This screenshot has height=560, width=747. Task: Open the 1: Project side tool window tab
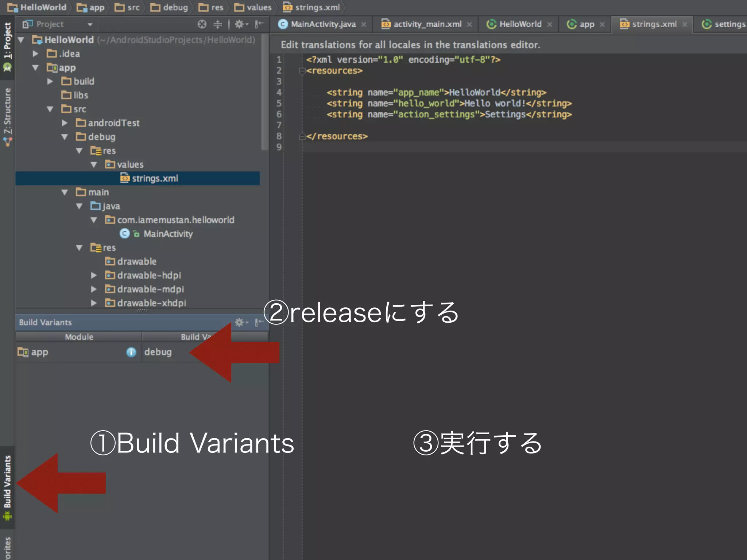pyautogui.click(x=7, y=47)
